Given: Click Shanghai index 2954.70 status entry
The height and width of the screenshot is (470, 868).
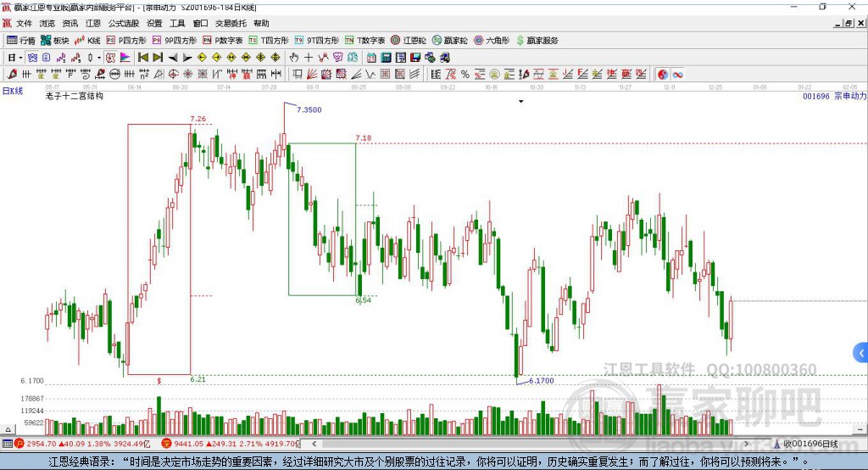Looking at the screenshot, I should coord(82,444).
